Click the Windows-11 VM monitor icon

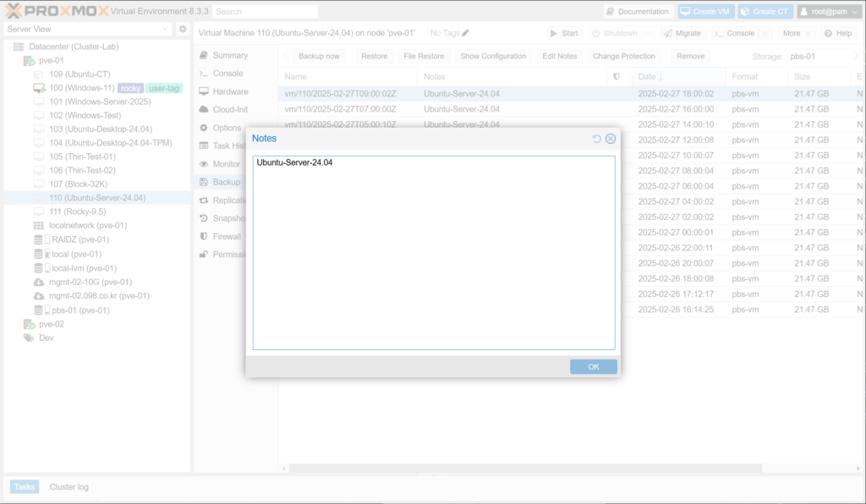[x=39, y=88]
